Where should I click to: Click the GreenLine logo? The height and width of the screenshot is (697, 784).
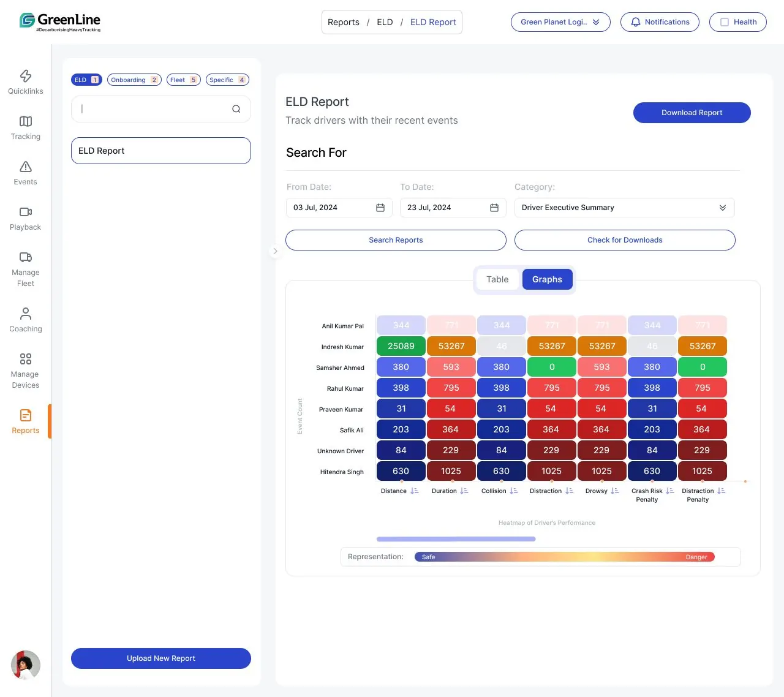tap(60, 21)
